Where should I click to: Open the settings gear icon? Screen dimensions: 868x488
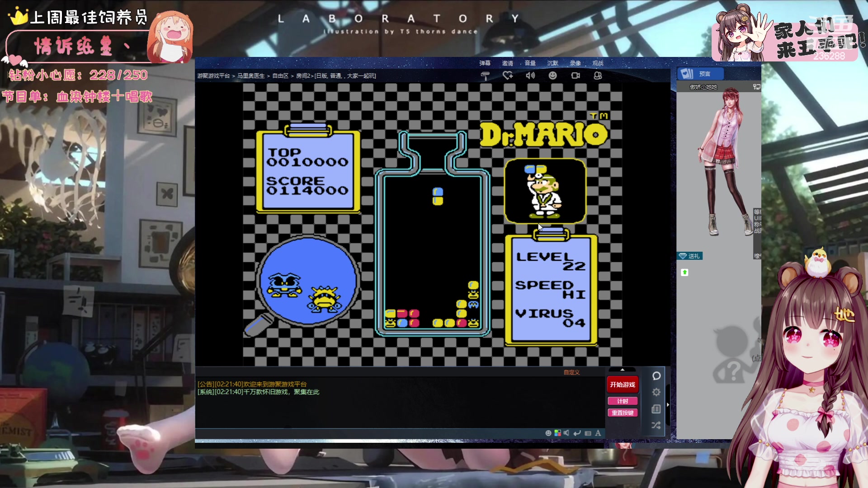[656, 392]
